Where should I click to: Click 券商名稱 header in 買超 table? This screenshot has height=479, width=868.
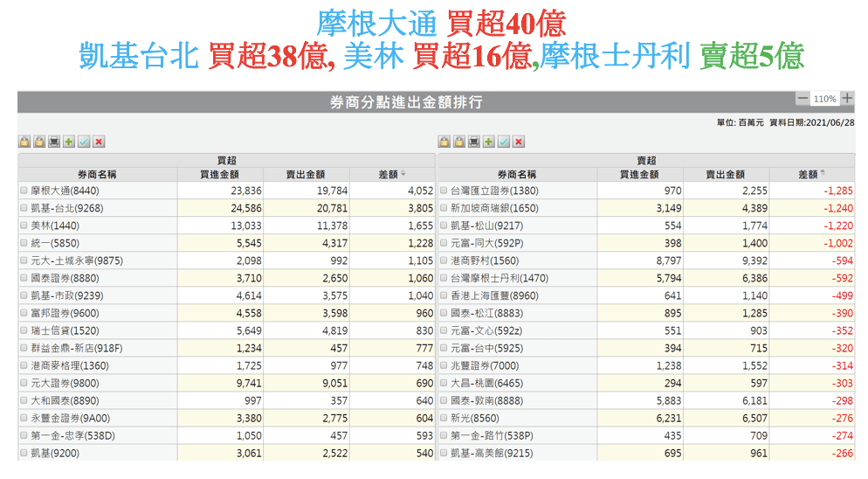pos(98,175)
